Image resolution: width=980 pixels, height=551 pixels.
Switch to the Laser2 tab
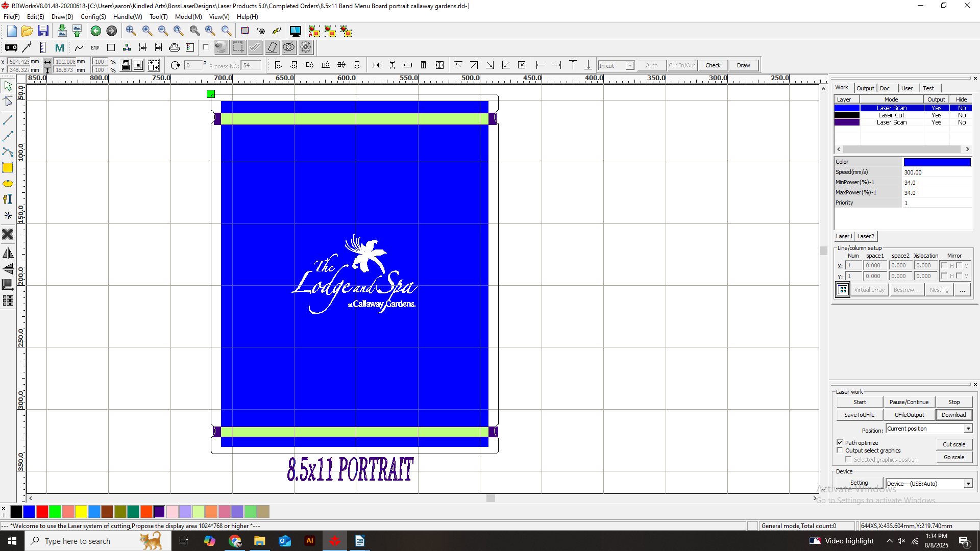[x=866, y=236]
